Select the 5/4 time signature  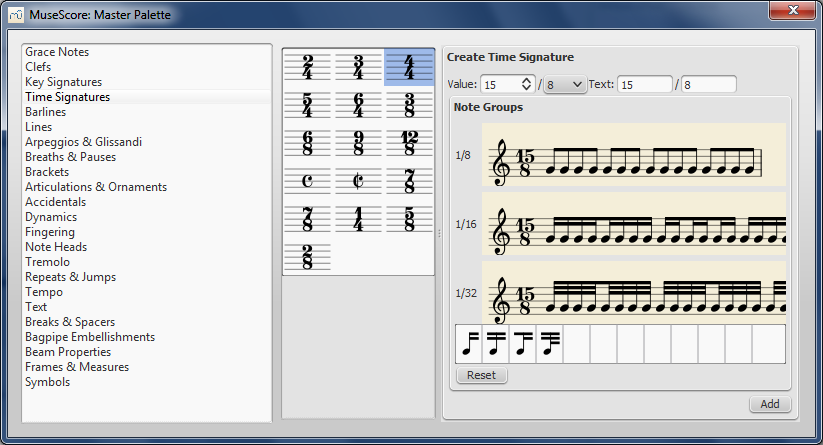point(308,105)
